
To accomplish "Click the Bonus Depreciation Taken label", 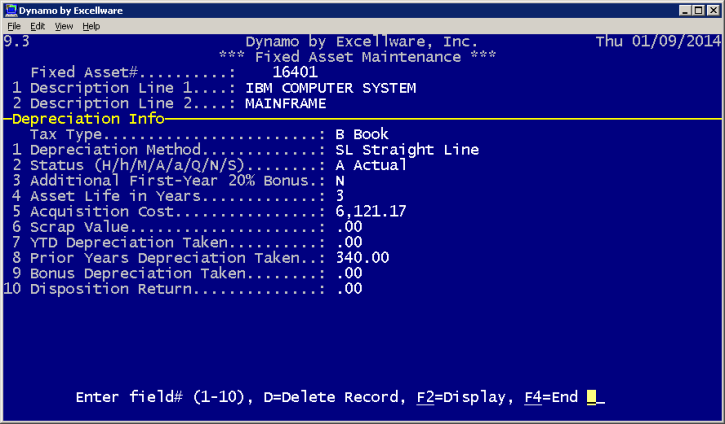I will 178,273.
